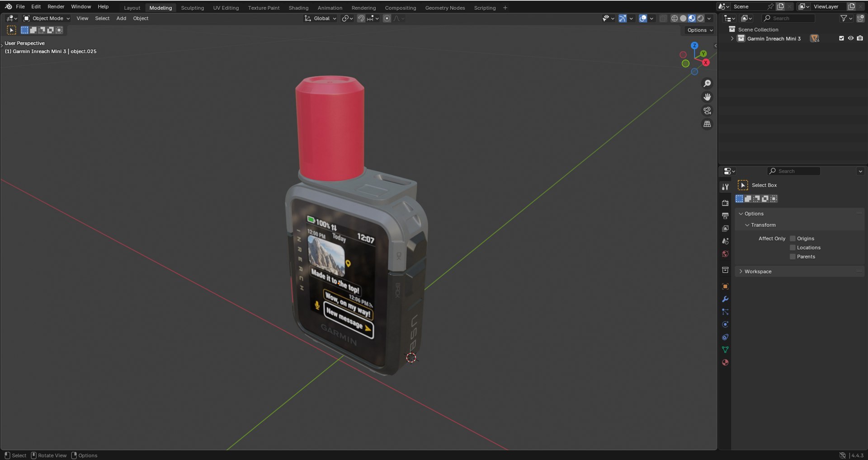Open the Material properties tab

(725, 362)
